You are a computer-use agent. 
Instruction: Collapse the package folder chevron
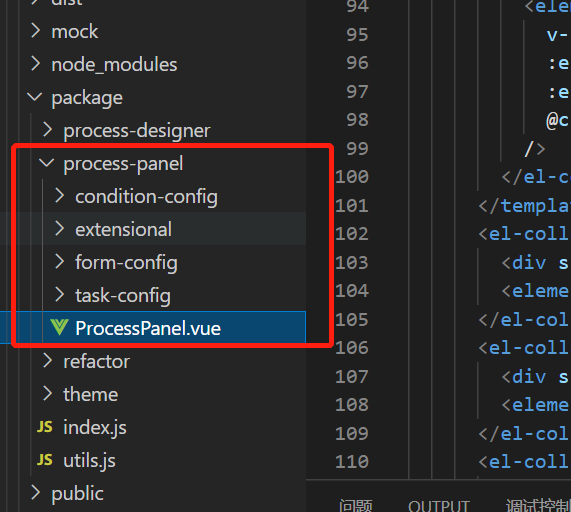[x=35, y=97]
